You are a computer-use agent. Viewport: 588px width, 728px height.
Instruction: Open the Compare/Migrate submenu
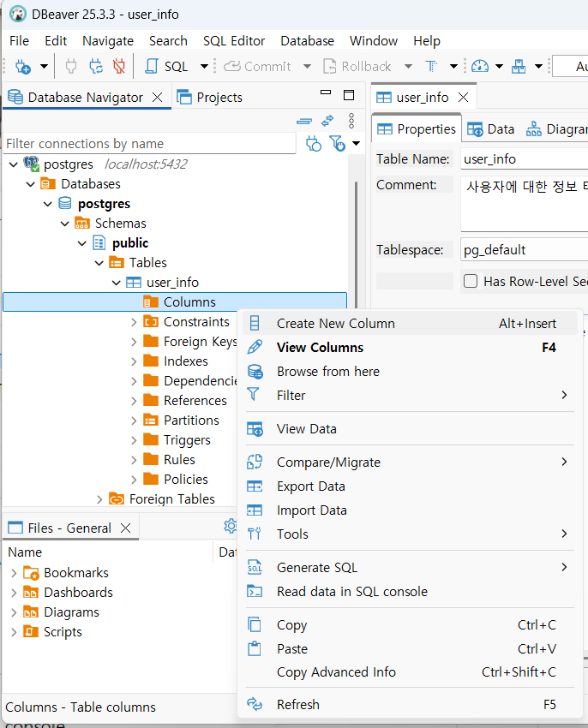pos(410,462)
